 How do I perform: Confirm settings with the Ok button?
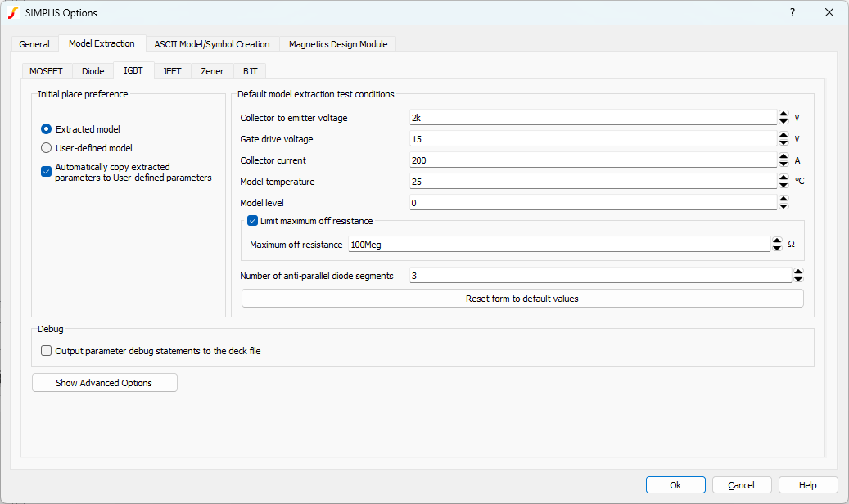(675, 485)
